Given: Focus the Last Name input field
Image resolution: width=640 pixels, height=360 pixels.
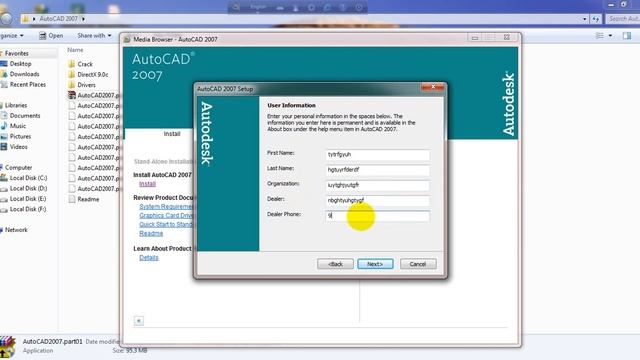Looking at the screenshot, I should point(378,170).
